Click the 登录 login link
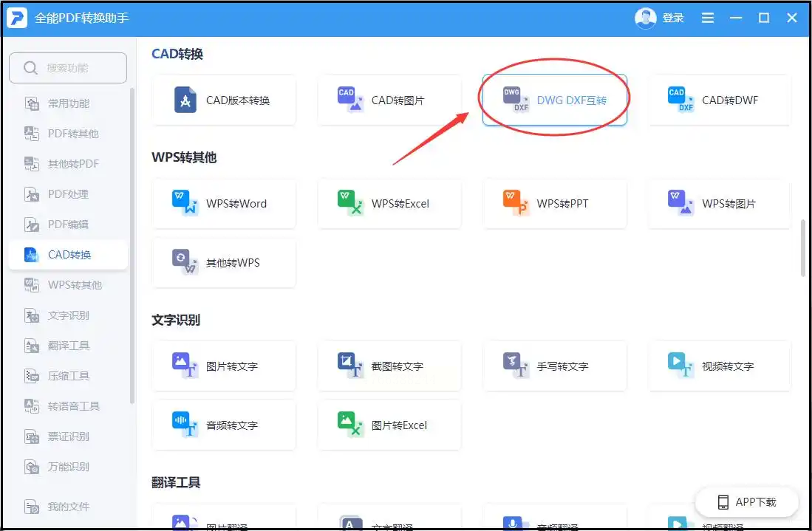Image resolution: width=812 pixels, height=531 pixels. pyautogui.click(x=673, y=18)
